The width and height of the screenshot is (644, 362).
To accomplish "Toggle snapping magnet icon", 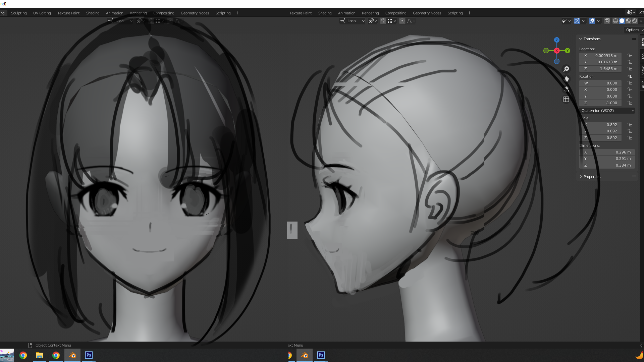I will (x=383, y=21).
